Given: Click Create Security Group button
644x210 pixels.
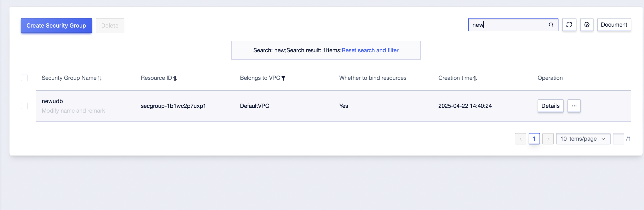Looking at the screenshot, I should [x=56, y=26].
